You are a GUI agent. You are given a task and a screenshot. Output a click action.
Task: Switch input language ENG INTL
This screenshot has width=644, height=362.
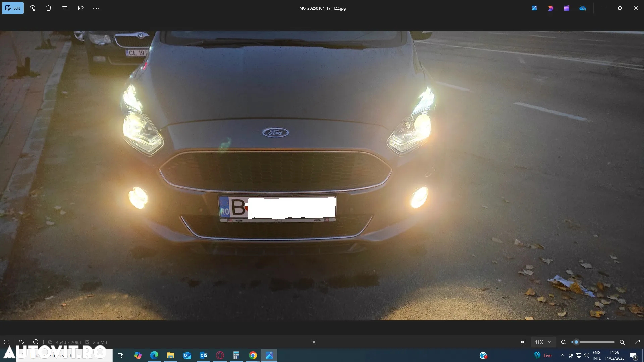pyautogui.click(x=597, y=355)
